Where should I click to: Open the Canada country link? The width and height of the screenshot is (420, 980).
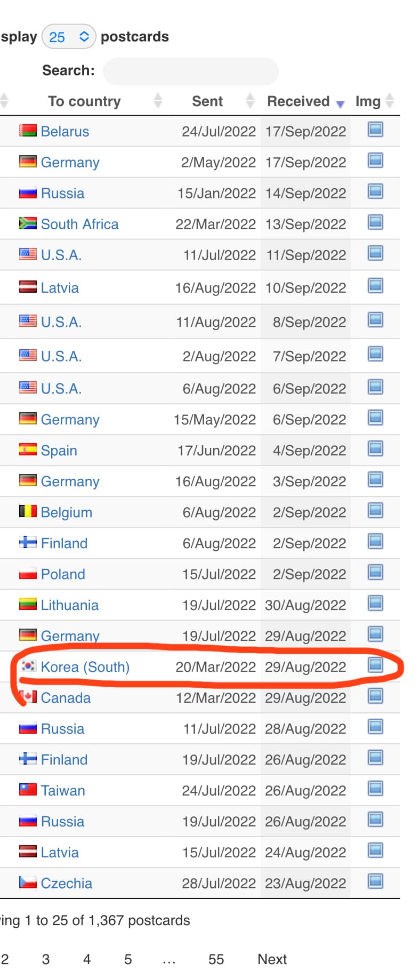(66, 698)
